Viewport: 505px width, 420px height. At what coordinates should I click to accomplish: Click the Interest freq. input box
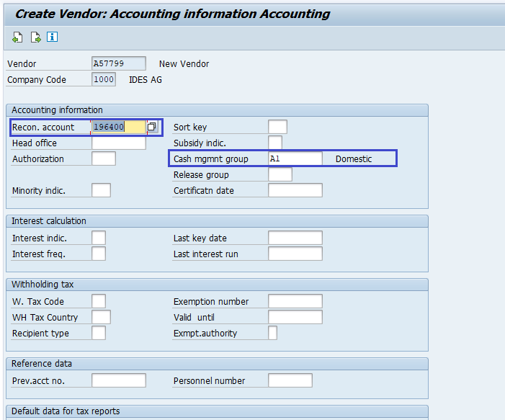99,254
